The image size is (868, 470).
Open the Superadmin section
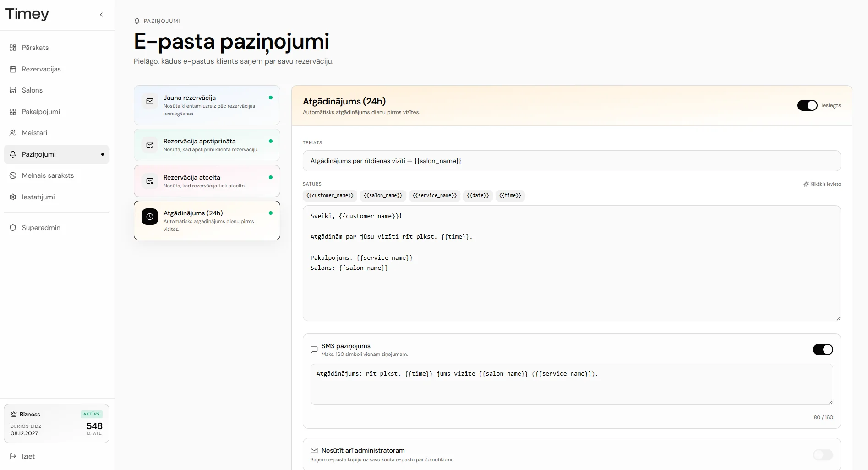click(57, 228)
